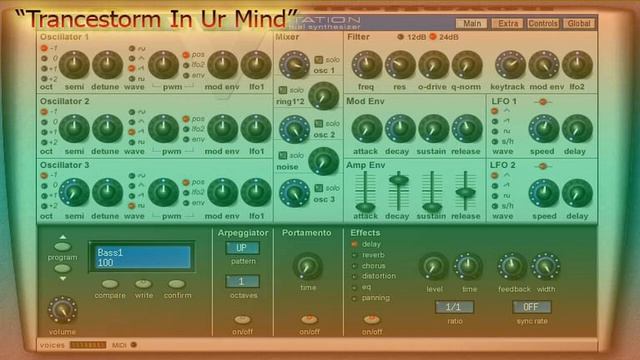Toggle solo for ring1*2 in Mixer
640x360 pixels.
(x=282, y=90)
